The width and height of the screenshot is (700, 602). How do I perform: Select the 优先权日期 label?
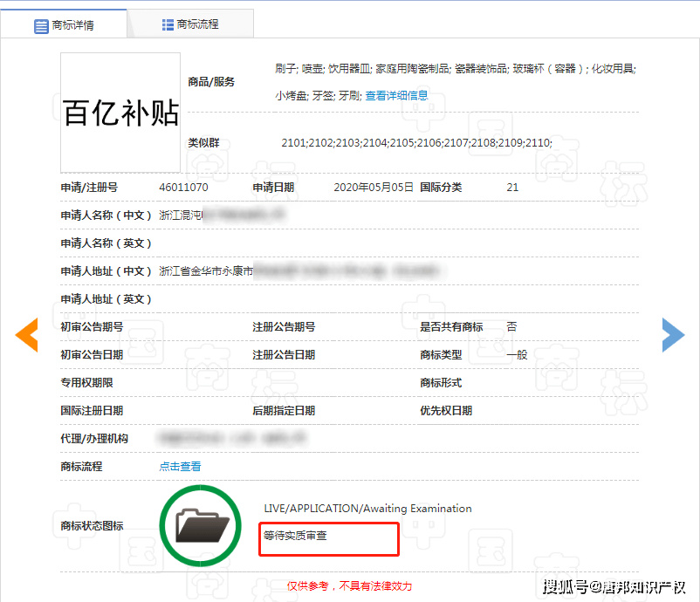click(446, 411)
